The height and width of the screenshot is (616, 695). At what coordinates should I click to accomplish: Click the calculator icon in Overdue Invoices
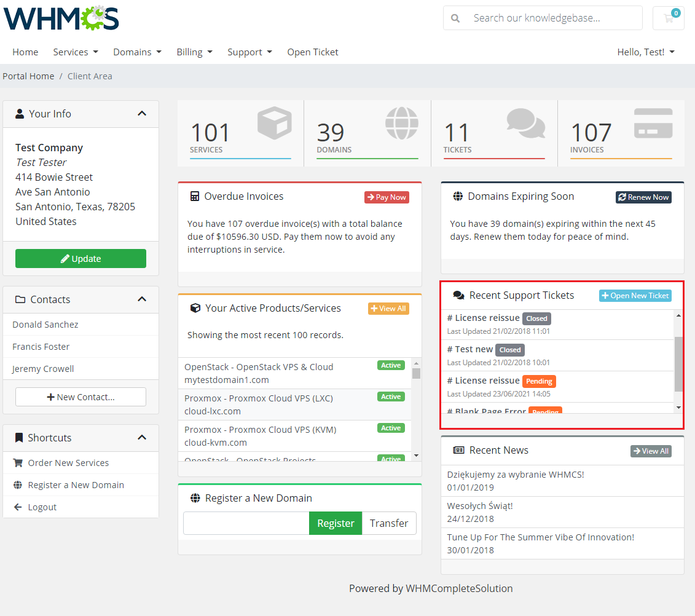(195, 196)
